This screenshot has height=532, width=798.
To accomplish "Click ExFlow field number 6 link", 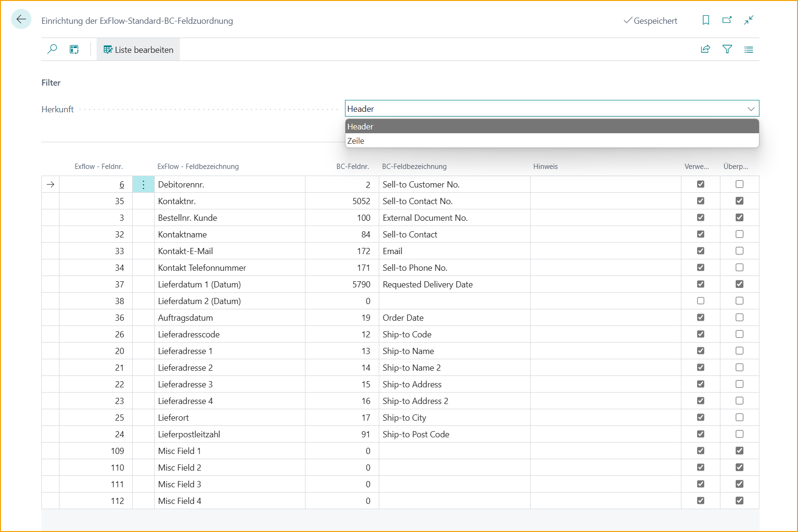I will point(122,185).
